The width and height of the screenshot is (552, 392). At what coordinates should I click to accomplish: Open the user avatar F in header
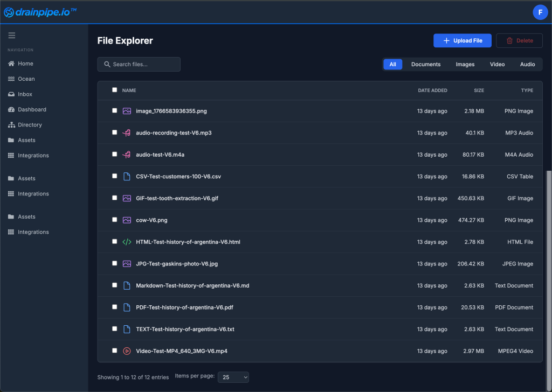540,12
